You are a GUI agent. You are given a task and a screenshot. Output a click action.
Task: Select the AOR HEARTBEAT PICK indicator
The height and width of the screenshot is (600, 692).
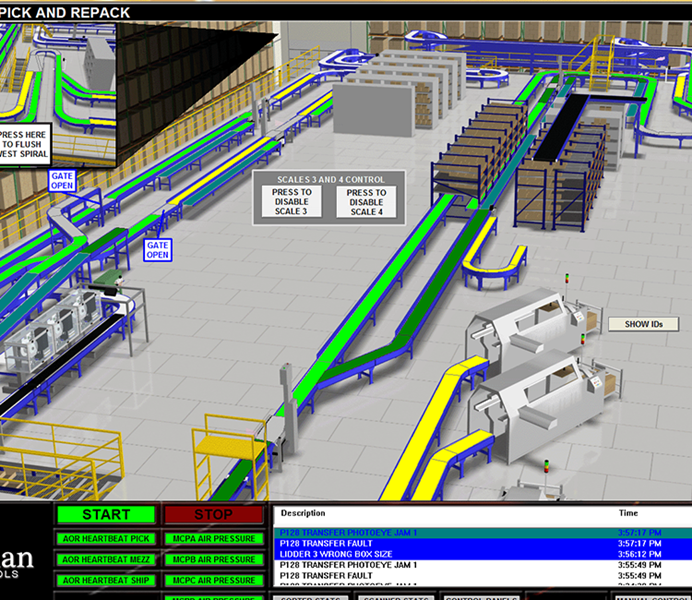[x=106, y=539]
